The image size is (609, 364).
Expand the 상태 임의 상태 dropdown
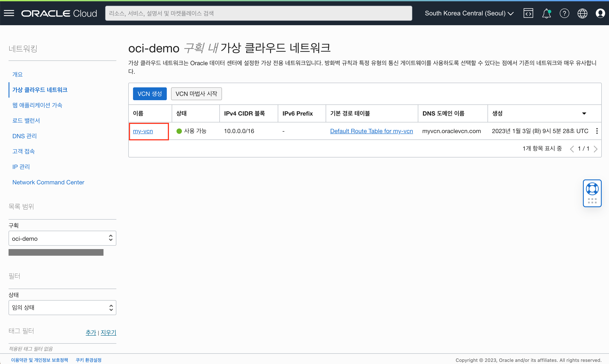62,308
